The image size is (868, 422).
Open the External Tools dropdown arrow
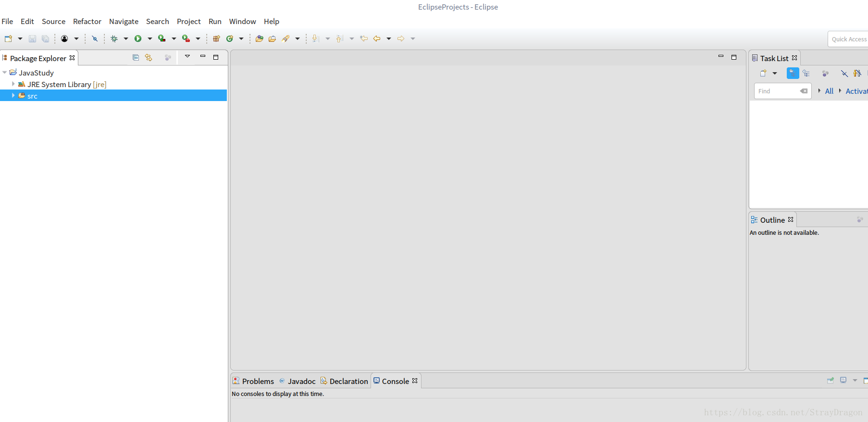coord(198,38)
